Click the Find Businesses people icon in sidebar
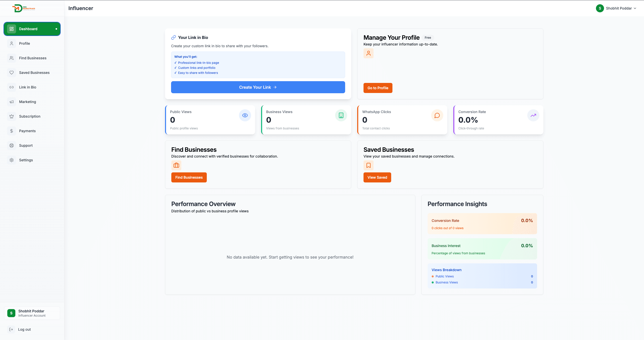The width and height of the screenshot is (644, 340). click(12, 58)
